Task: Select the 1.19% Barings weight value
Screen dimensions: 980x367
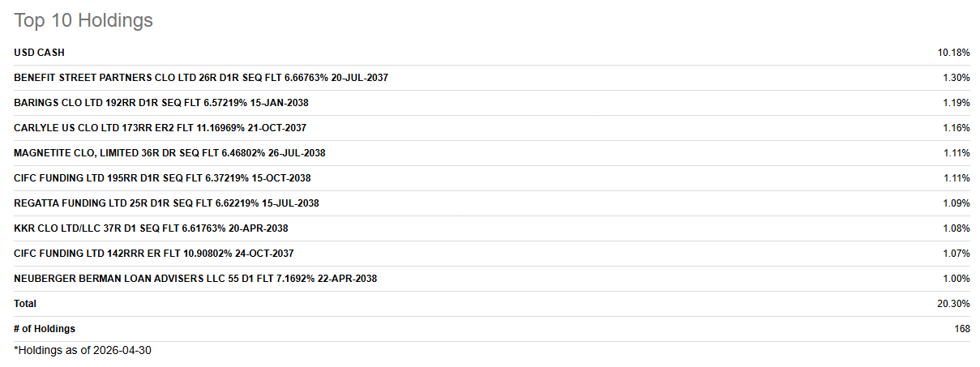Action: tap(956, 103)
